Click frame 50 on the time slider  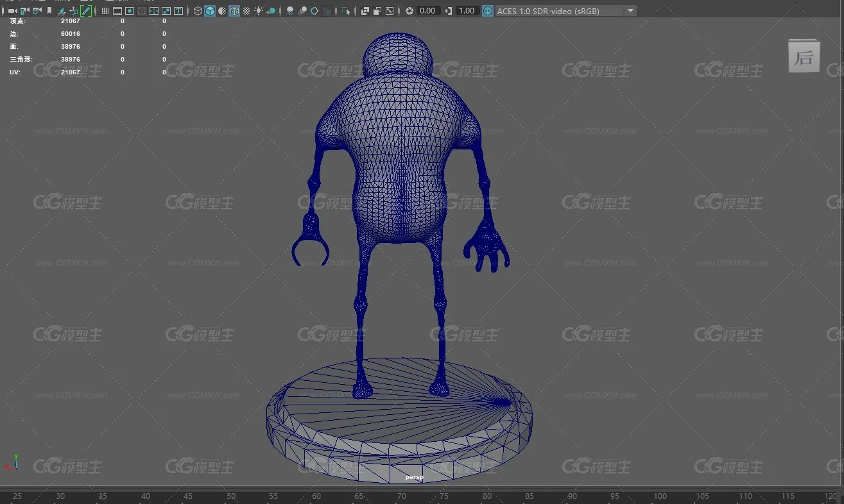231,496
